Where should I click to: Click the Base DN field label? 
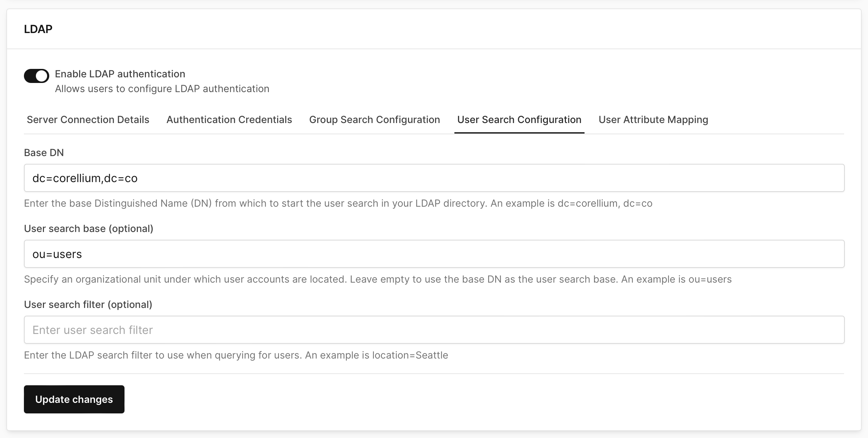point(44,152)
